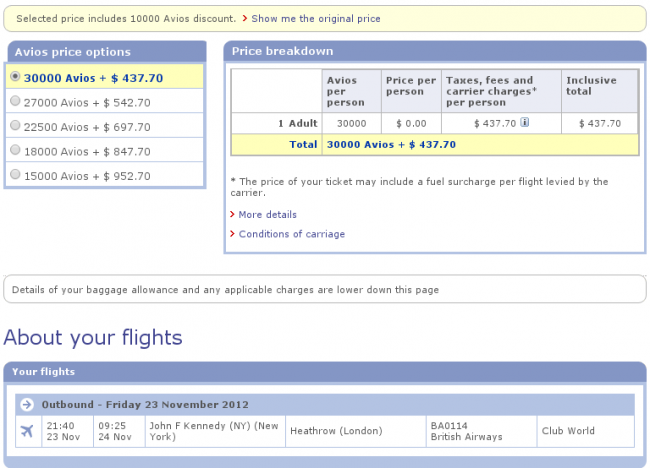Click the red chevron before More details
The width and height of the screenshot is (650, 468).
(x=232, y=214)
